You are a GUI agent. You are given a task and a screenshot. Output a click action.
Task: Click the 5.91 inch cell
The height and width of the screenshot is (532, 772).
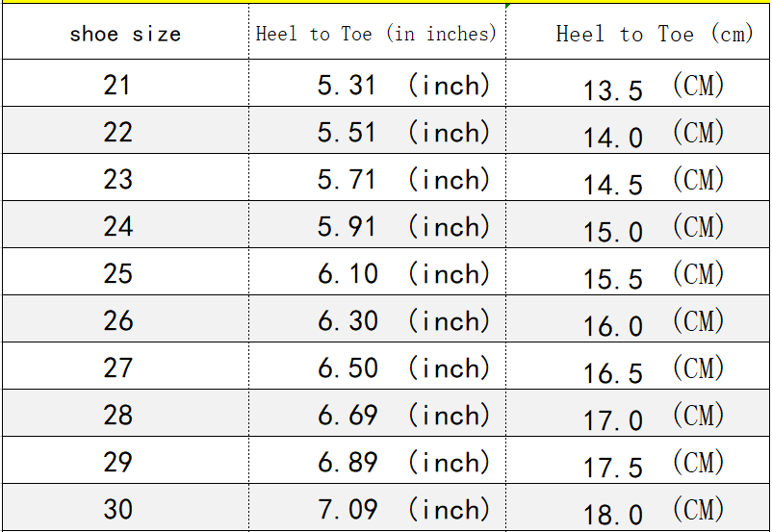coord(402,227)
